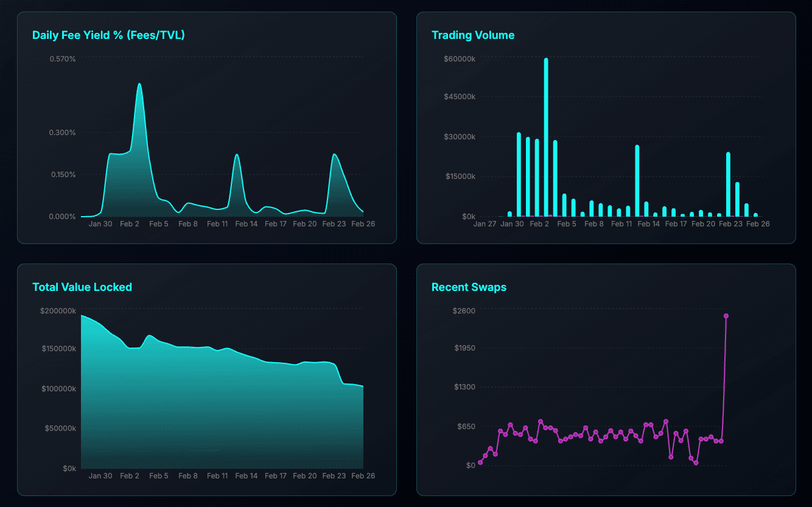Click the Total Value Locked chart title

point(82,287)
